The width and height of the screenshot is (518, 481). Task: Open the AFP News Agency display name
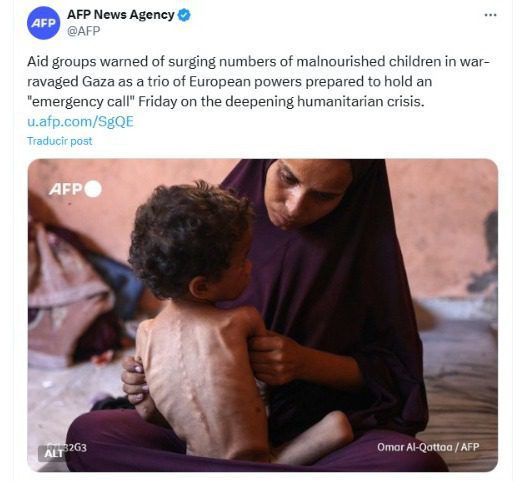click(x=121, y=15)
